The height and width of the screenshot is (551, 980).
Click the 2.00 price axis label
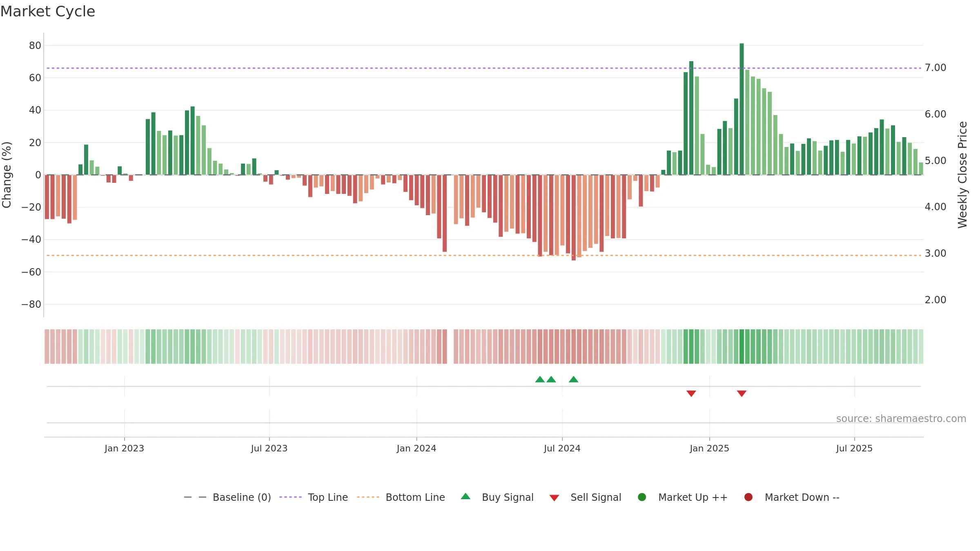tap(935, 300)
